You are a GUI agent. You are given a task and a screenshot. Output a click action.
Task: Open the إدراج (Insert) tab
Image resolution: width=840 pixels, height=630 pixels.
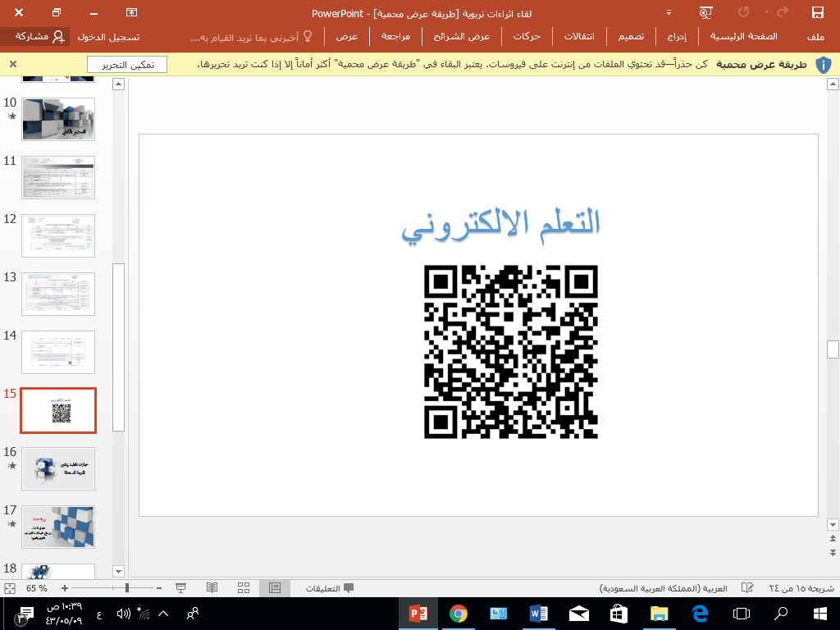[x=677, y=37]
